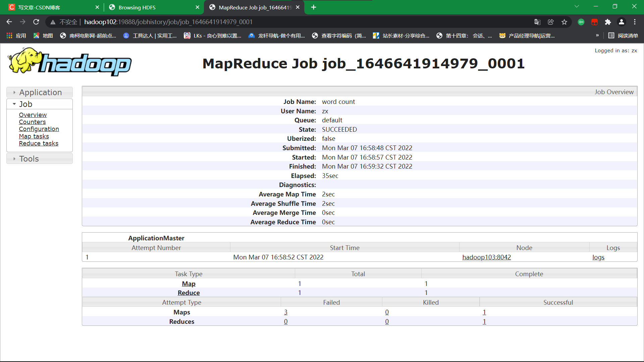644x362 pixels.
Task: Open the ApplicationMaster logs link
Action: tap(598, 257)
